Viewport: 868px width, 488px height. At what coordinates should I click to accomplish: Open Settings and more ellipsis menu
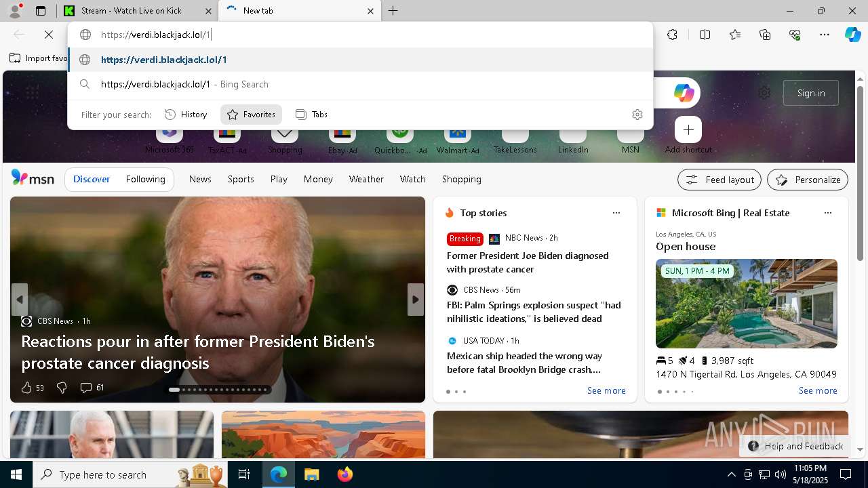(825, 35)
